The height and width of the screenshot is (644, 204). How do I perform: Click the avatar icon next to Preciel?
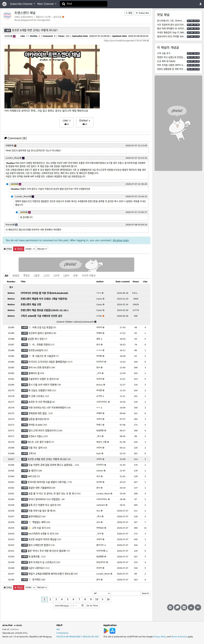coord(16,225)
